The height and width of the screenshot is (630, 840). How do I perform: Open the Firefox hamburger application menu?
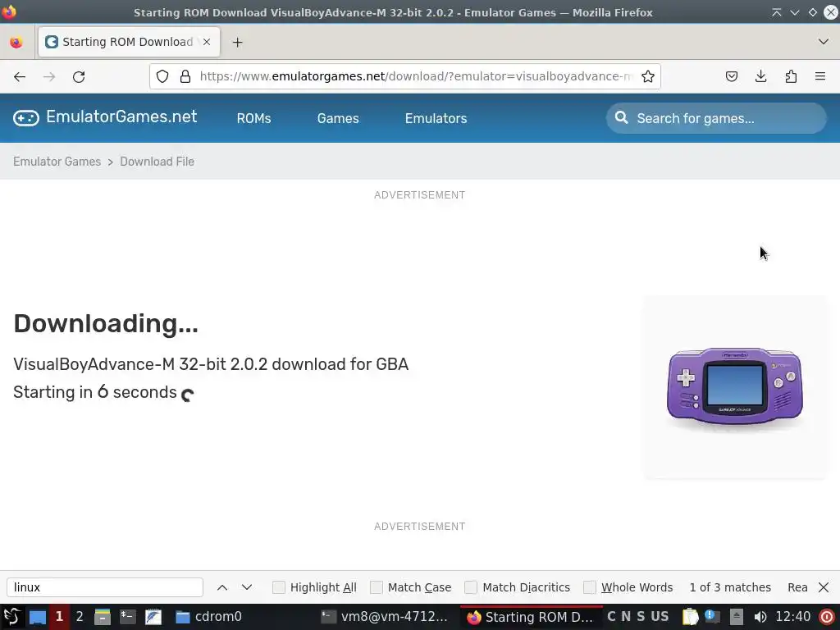click(820, 76)
